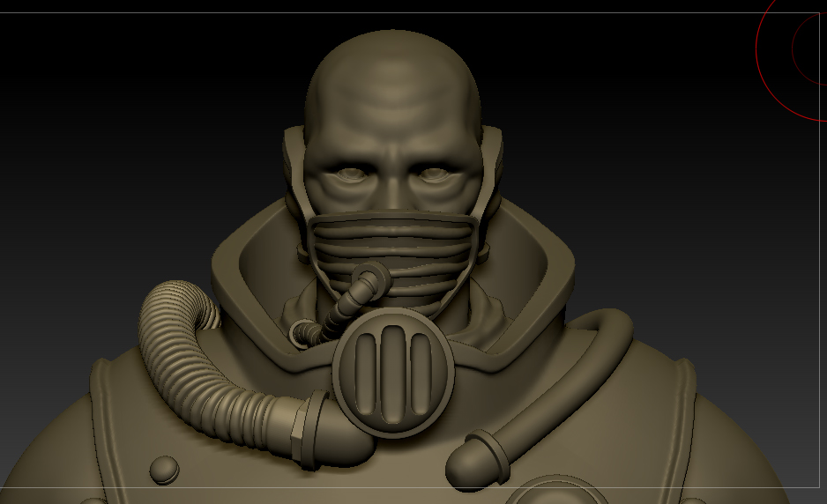
Task: Click the small round rivet on the chest armor
Action: 165,471
